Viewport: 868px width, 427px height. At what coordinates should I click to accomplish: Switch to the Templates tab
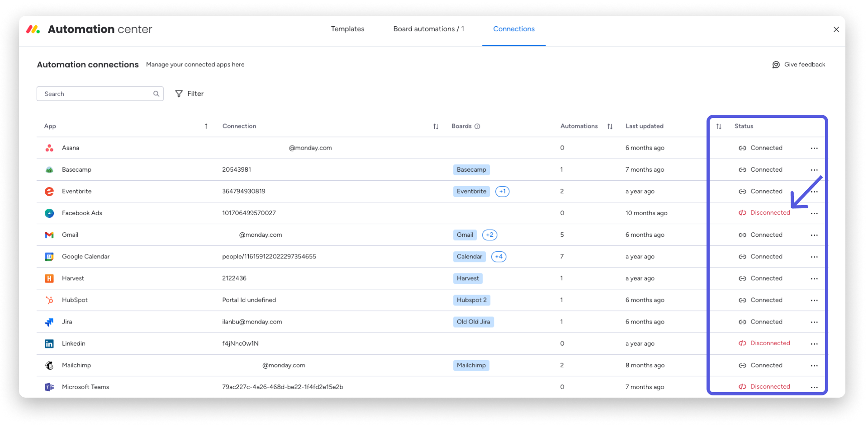tap(347, 28)
